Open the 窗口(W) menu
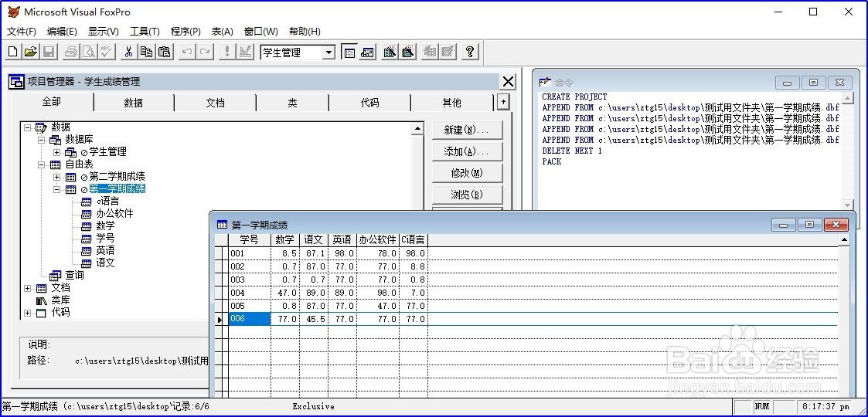The width and height of the screenshot is (868, 417). click(x=261, y=32)
